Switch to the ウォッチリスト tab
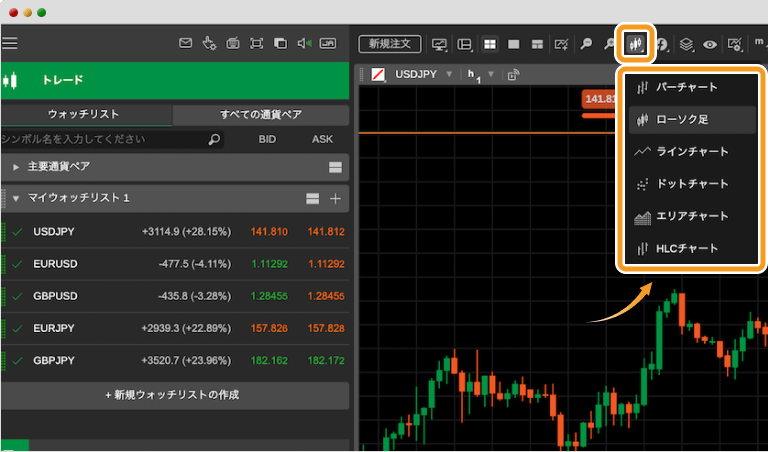The image size is (768, 452). coord(84,115)
